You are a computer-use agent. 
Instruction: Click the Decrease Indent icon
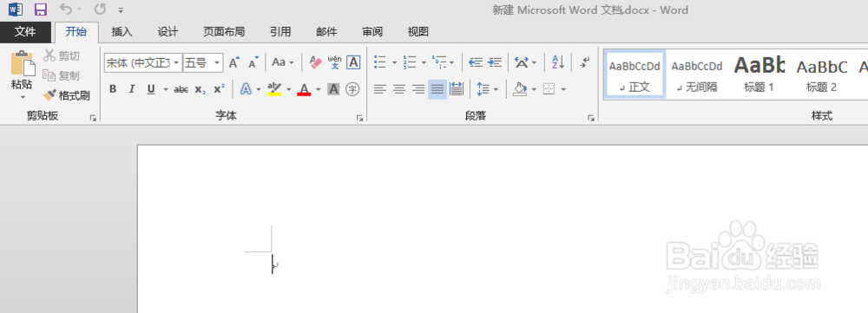click(476, 62)
